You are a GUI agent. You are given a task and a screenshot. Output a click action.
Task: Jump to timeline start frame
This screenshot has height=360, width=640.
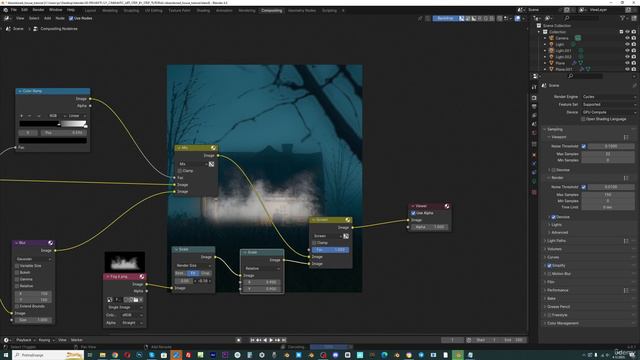[252, 340]
